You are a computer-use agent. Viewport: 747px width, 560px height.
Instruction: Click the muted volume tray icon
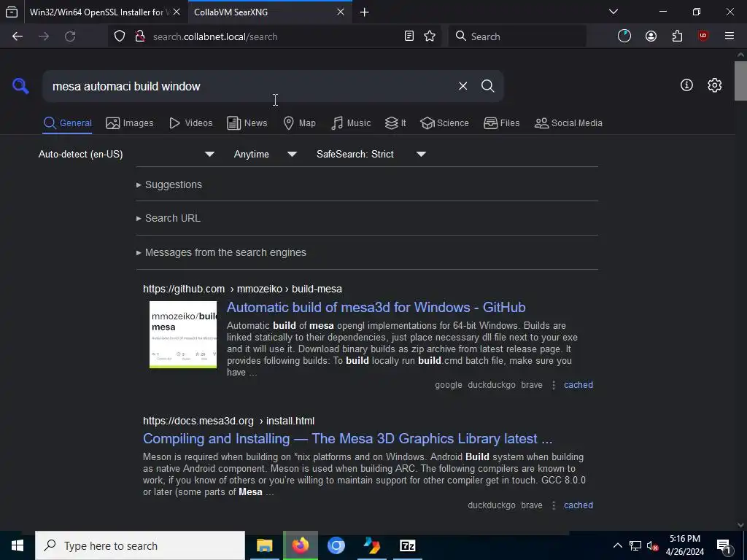[x=652, y=545]
